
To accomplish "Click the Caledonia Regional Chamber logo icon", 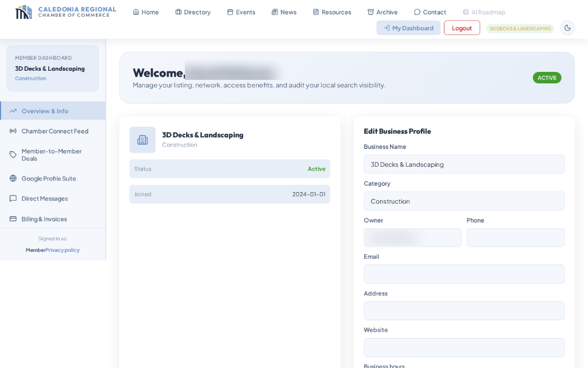I will pos(24,12).
